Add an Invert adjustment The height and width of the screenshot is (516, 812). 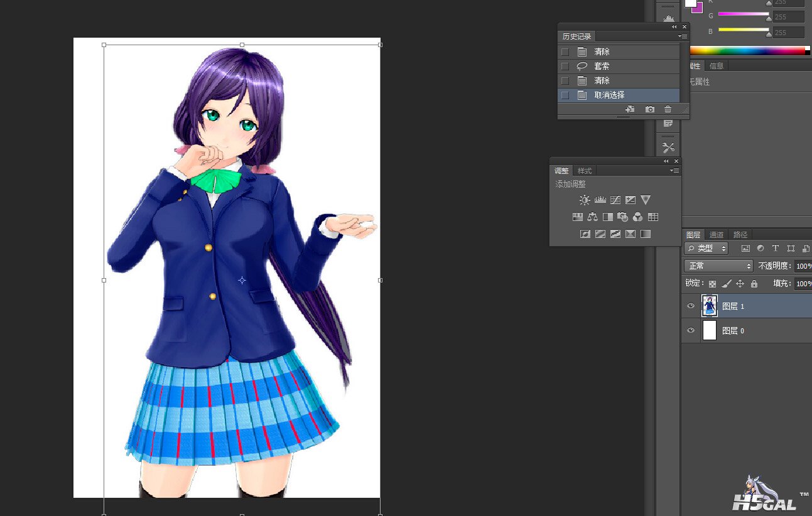585,234
